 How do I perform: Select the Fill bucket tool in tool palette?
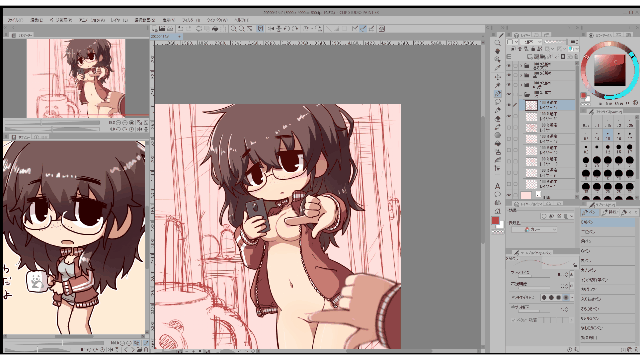pos(498,144)
